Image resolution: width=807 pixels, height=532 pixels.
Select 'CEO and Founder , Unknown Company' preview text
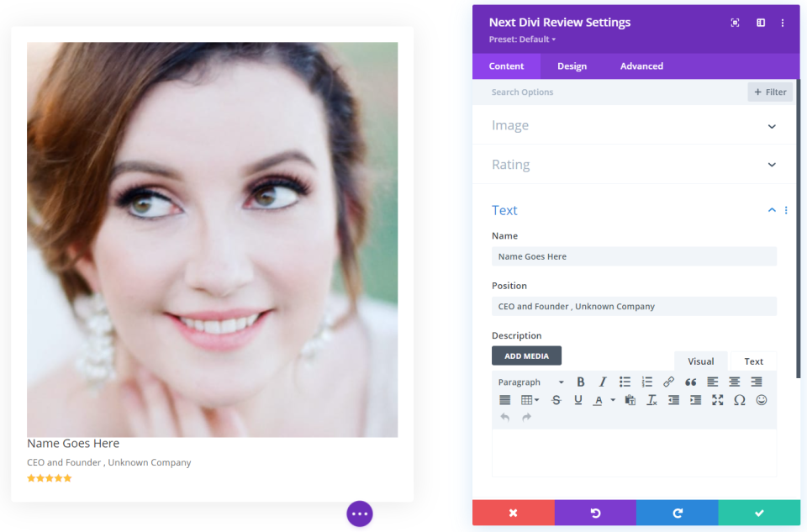coord(109,462)
